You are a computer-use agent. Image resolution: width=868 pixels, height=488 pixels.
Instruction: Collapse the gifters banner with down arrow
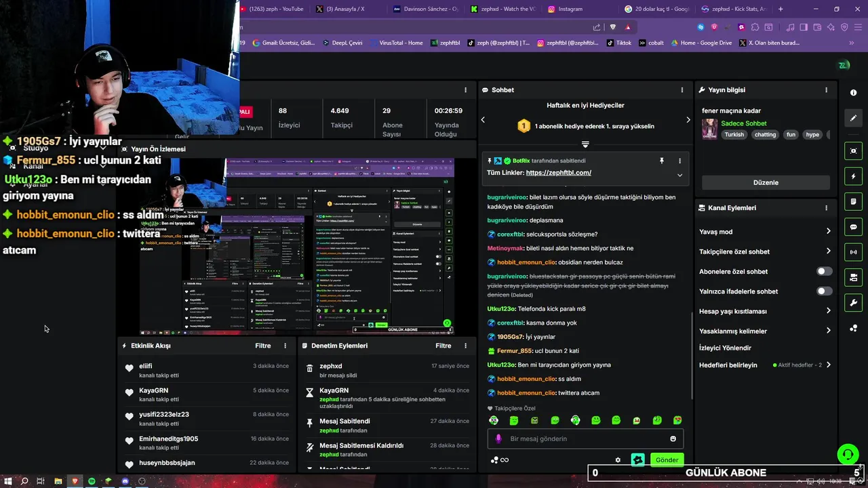click(x=585, y=144)
